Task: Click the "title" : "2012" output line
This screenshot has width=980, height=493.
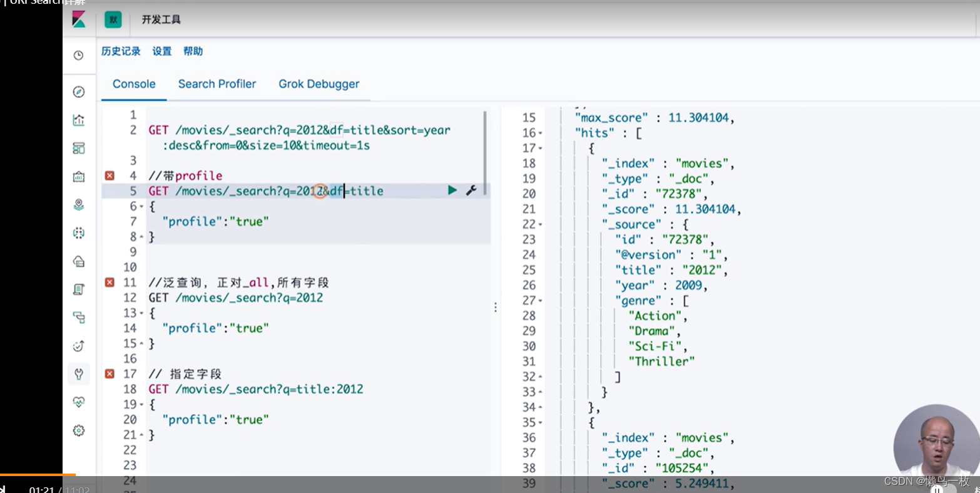Action: pyautogui.click(x=671, y=270)
